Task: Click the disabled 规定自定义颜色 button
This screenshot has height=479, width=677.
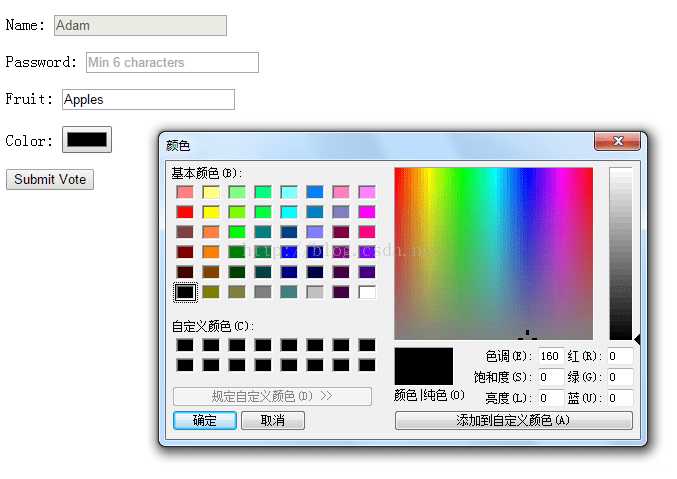Action: point(272,396)
